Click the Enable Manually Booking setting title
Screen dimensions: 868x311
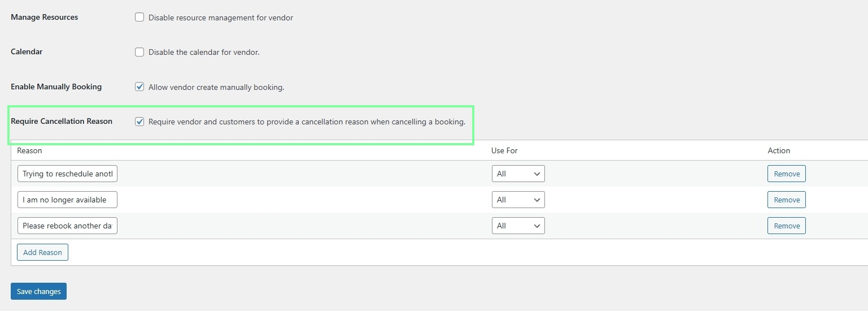click(56, 87)
